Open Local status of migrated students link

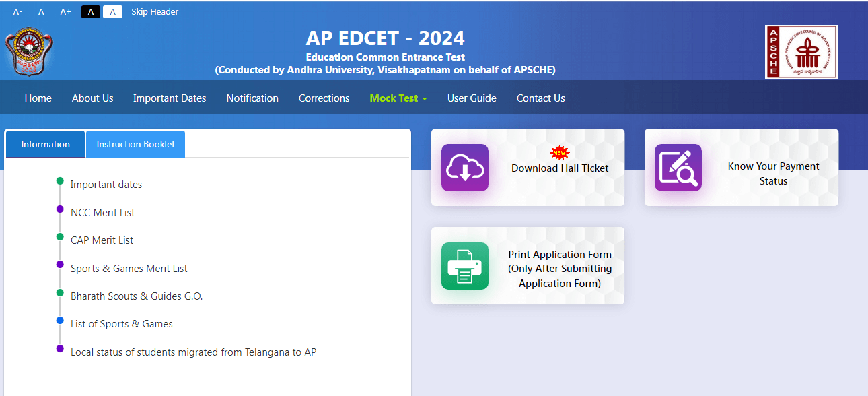pos(194,352)
